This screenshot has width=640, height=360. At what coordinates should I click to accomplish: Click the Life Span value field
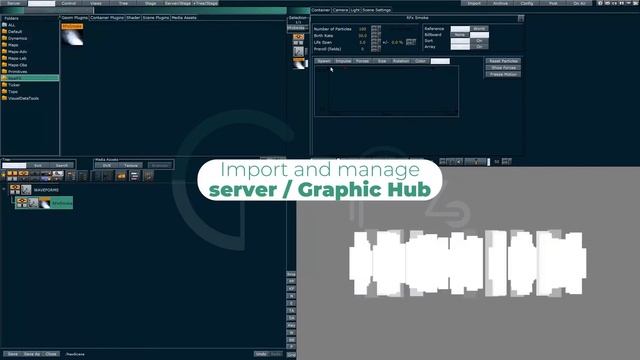point(362,42)
